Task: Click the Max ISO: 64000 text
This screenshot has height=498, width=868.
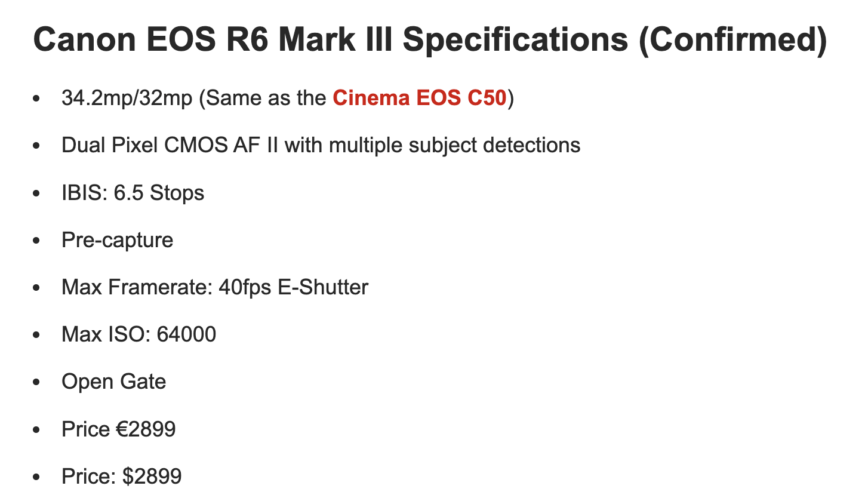Action: pyautogui.click(x=138, y=334)
